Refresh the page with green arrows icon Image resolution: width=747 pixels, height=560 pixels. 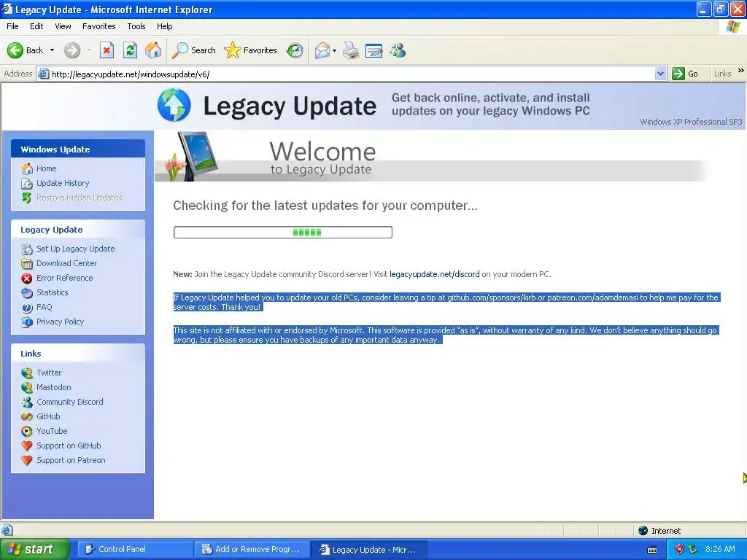[x=130, y=50]
